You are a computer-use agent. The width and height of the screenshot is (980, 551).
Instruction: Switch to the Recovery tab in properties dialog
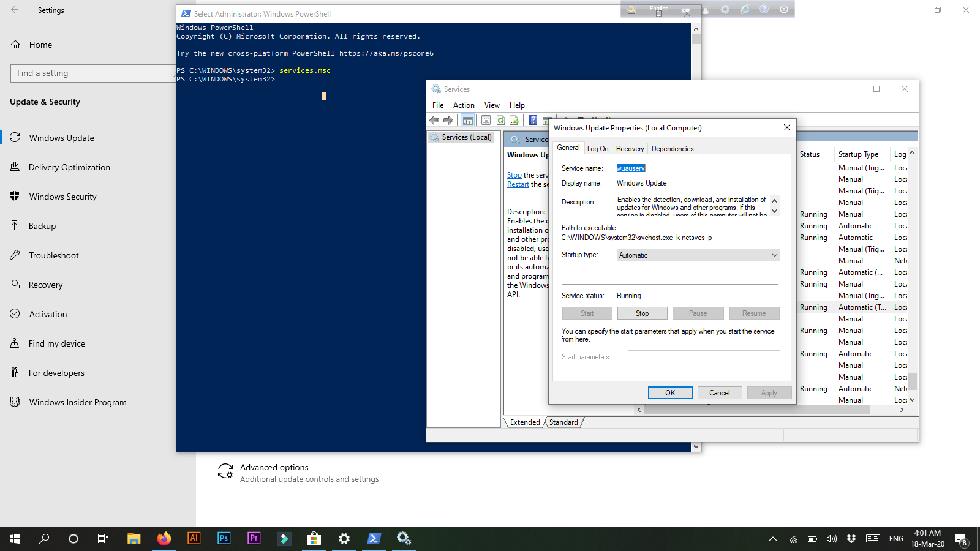[x=630, y=149]
